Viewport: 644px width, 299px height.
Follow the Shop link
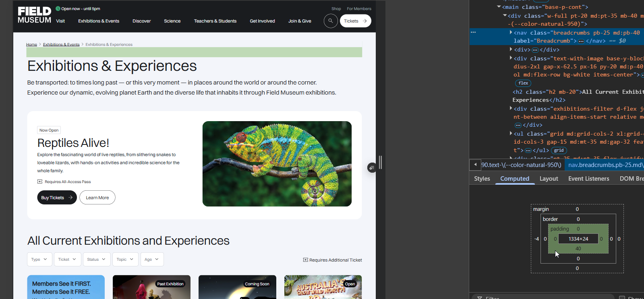[x=336, y=8]
